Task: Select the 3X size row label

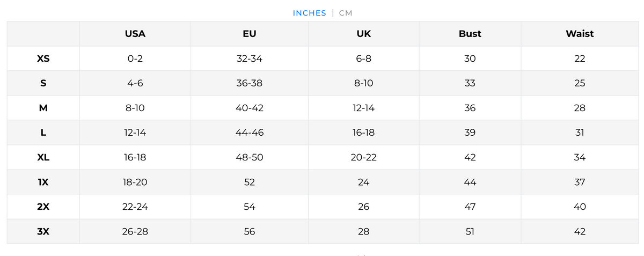Action: click(x=43, y=231)
